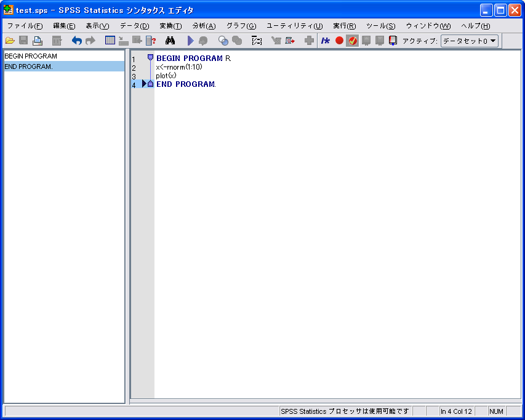This screenshot has width=525, height=420.
Task: Open Find with the binoculars icon
Action: [x=170, y=41]
